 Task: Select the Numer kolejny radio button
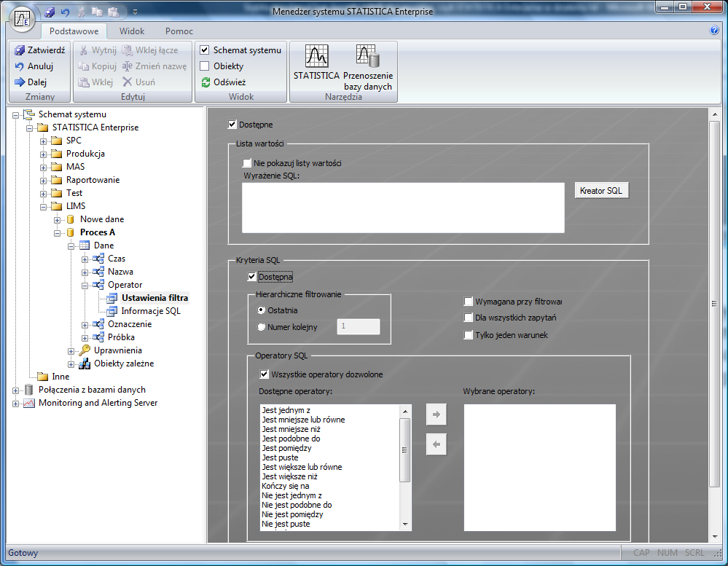262,327
